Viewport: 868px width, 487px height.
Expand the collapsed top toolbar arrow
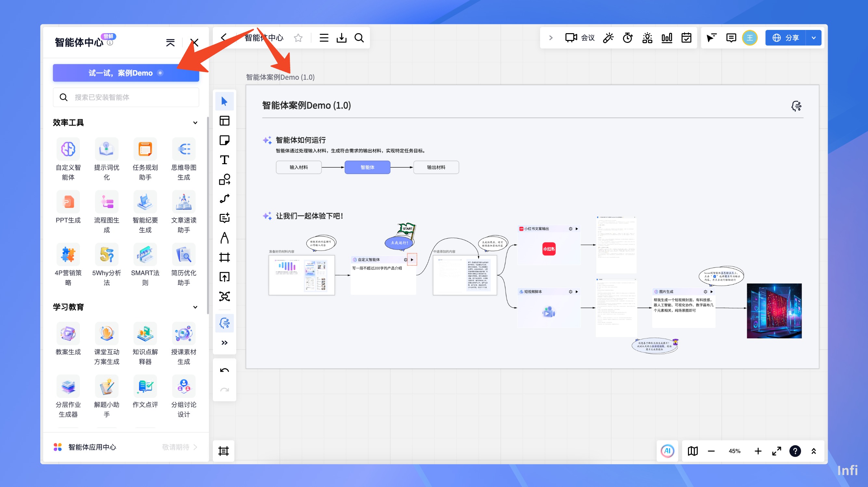[x=551, y=38]
